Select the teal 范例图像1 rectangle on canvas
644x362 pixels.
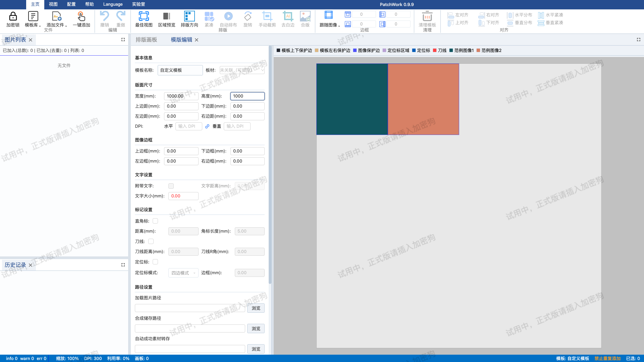[352, 99]
